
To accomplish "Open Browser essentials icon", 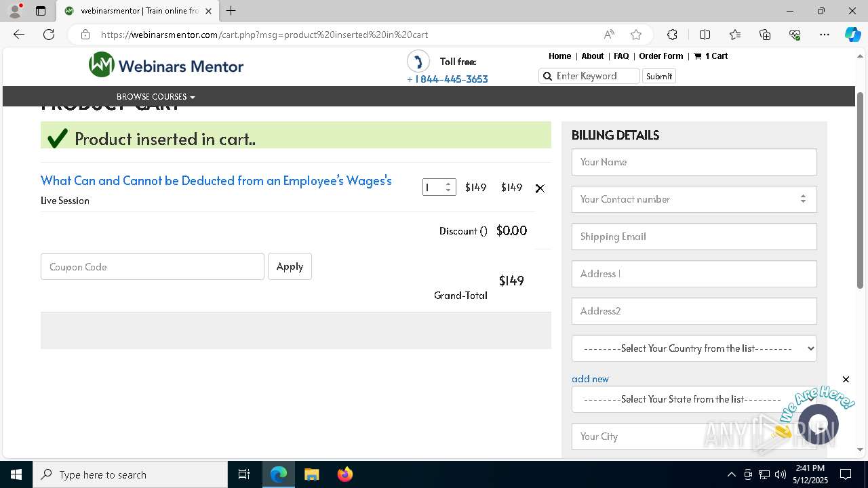I will tap(795, 35).
